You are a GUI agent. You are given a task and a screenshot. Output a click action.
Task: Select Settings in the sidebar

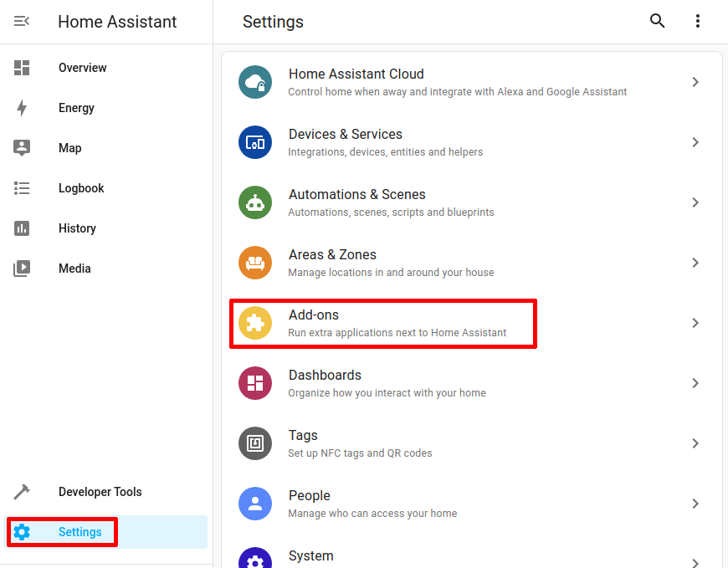[x=79, y=532]
